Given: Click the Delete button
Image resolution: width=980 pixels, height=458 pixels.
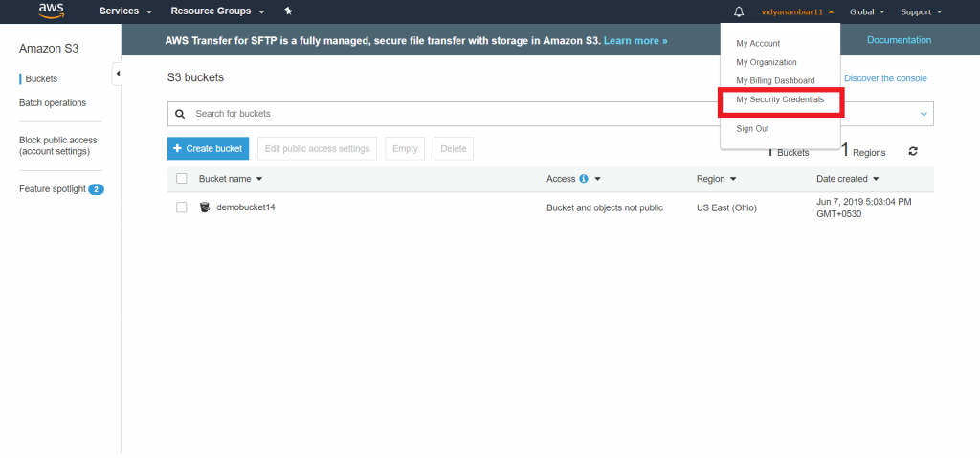Looking at the screenshot, I should 453,149.
